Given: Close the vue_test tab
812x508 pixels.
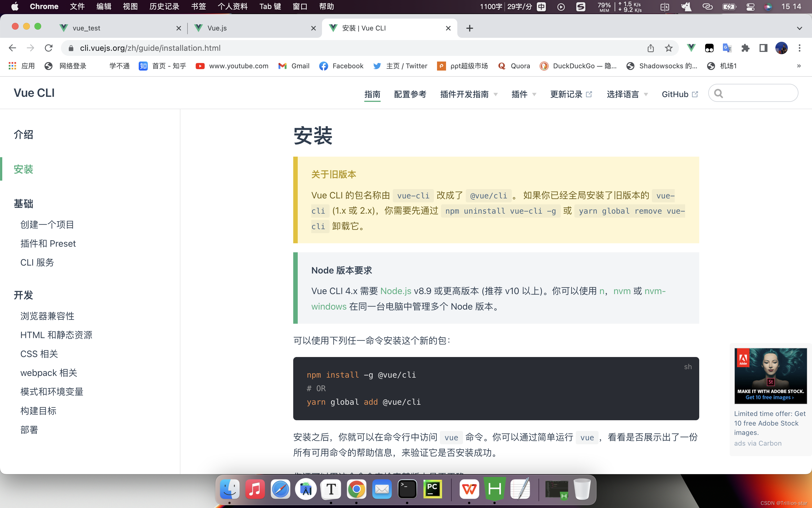Looking at the screenshot, I should pyautogui.click(x=179, y=28).
